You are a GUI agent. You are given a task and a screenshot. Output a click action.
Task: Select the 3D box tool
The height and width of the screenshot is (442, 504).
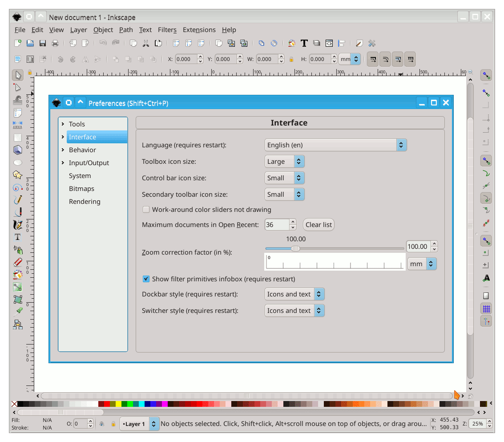click(x=18, y=150)
